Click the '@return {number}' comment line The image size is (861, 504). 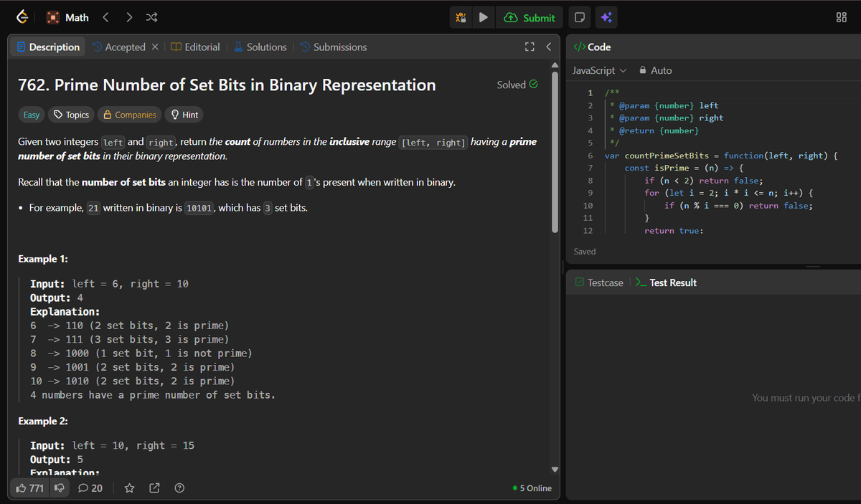tap(659, 130)
